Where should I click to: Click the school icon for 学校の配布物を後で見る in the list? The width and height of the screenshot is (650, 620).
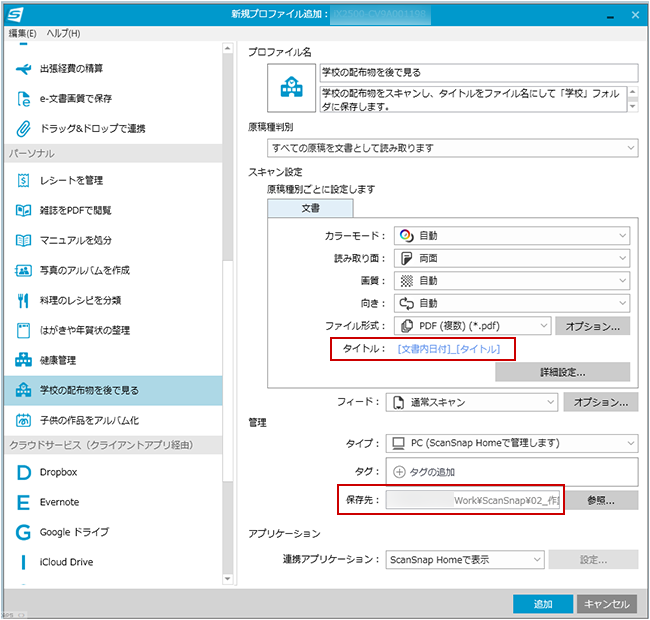click(23, 390)
